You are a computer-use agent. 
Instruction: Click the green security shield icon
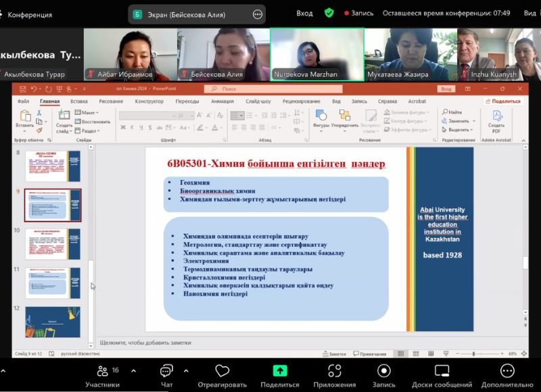pos(329,12)
